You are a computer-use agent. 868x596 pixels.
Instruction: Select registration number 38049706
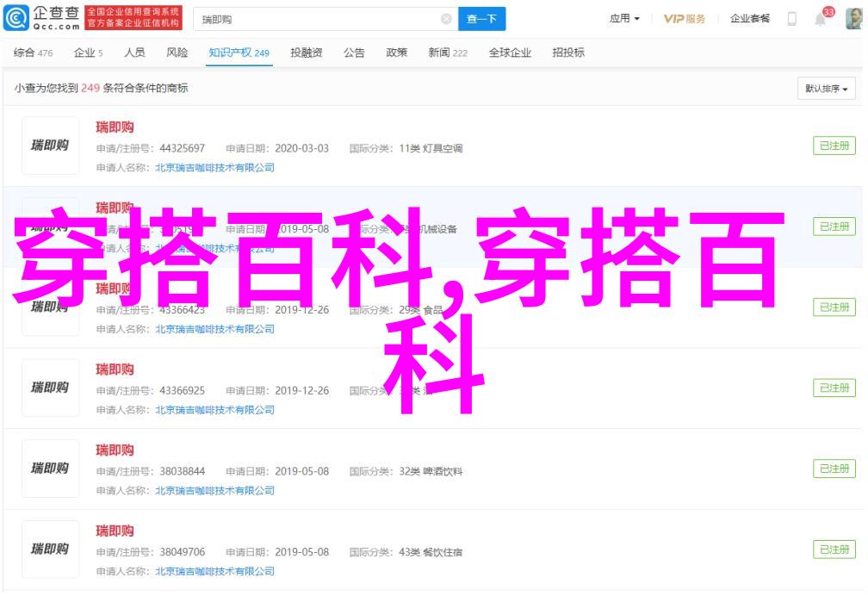point(183,552)
